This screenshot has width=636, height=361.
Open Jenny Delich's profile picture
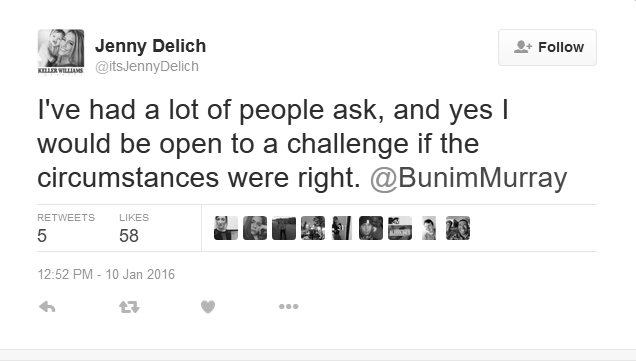point(61,52)
